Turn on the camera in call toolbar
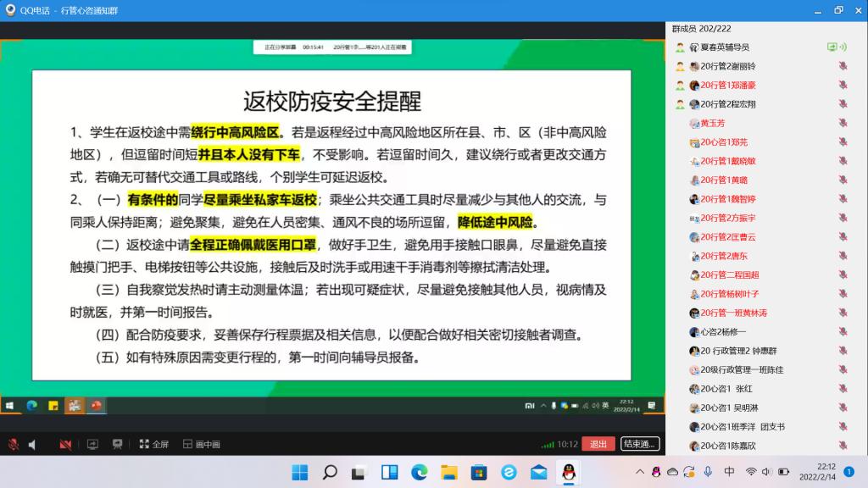The image size is (868, 488). coord(65,444)
